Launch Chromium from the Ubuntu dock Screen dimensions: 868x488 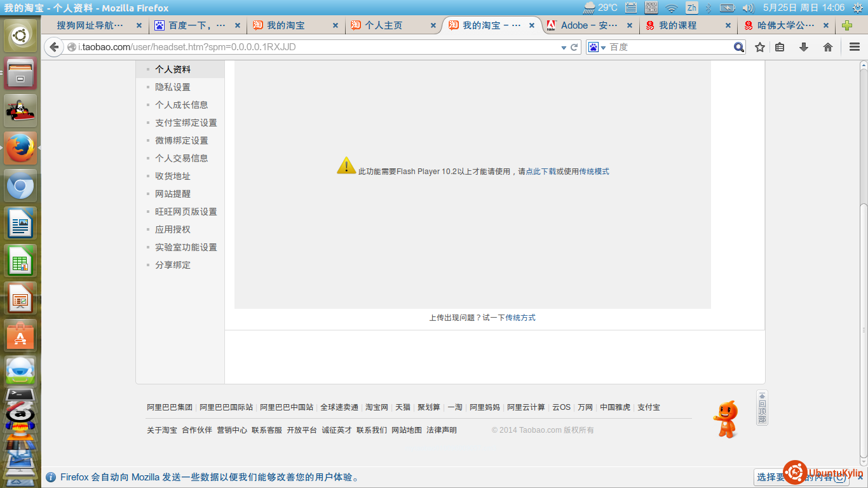(20, 186)
